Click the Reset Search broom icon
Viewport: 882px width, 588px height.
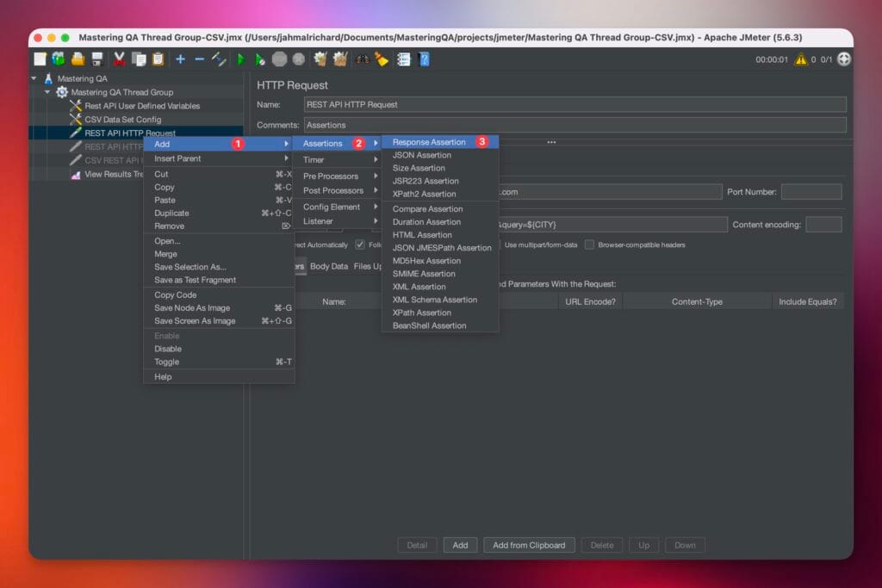pyautogui.click(x=382, y=59)
